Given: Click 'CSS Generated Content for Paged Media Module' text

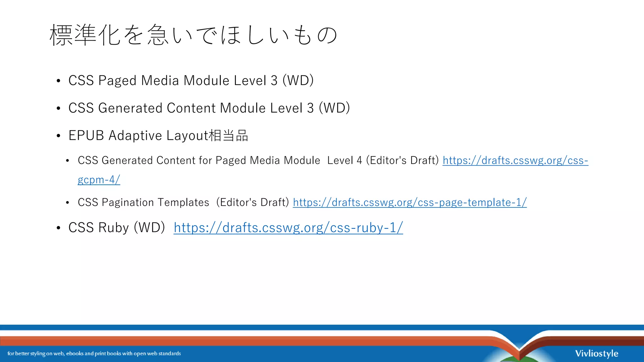Looking at the screenshot, I should coord(199,161).
